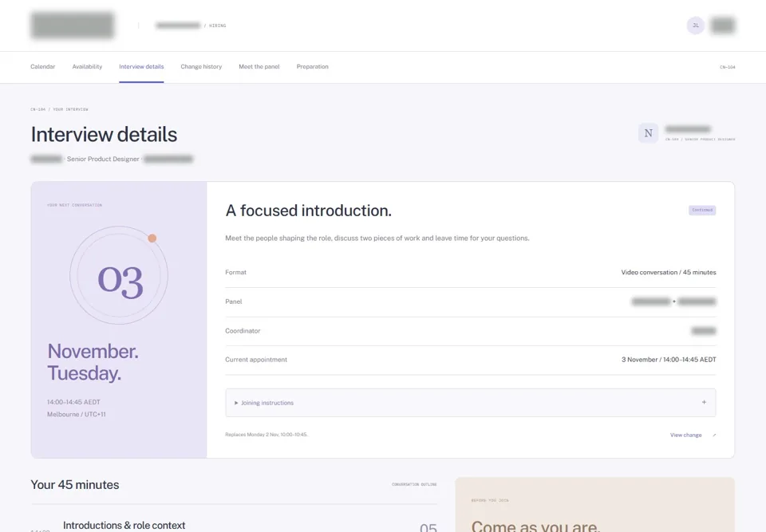The image size is (766, 532).
Task: Click the Format row label
Action: click(x=236, y=272)
